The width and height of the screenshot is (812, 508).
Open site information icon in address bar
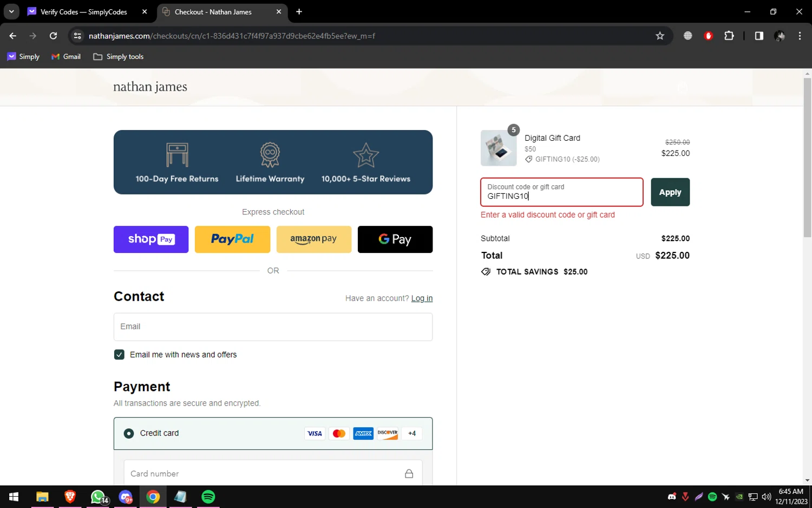point(77,36)
